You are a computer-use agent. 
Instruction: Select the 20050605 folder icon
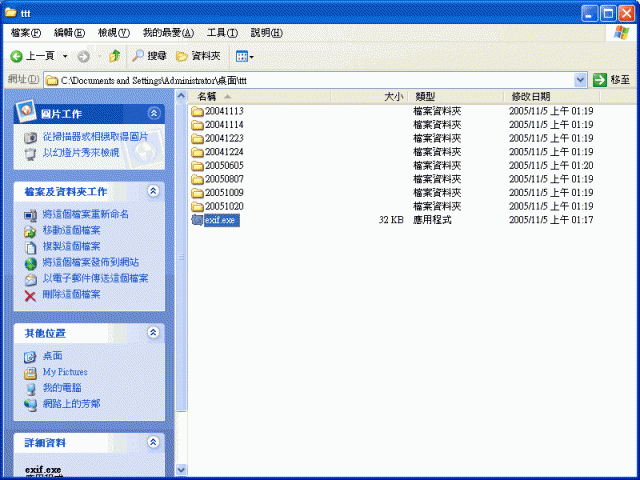(197, 166)
